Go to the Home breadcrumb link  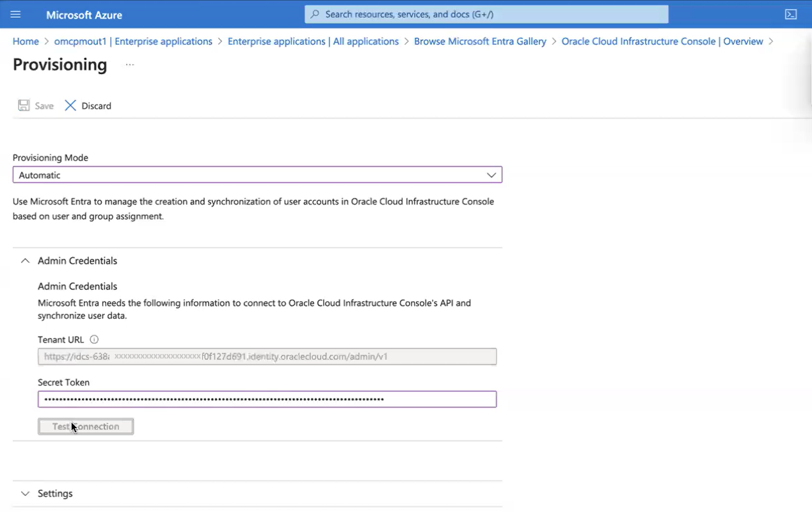point(26,41)
